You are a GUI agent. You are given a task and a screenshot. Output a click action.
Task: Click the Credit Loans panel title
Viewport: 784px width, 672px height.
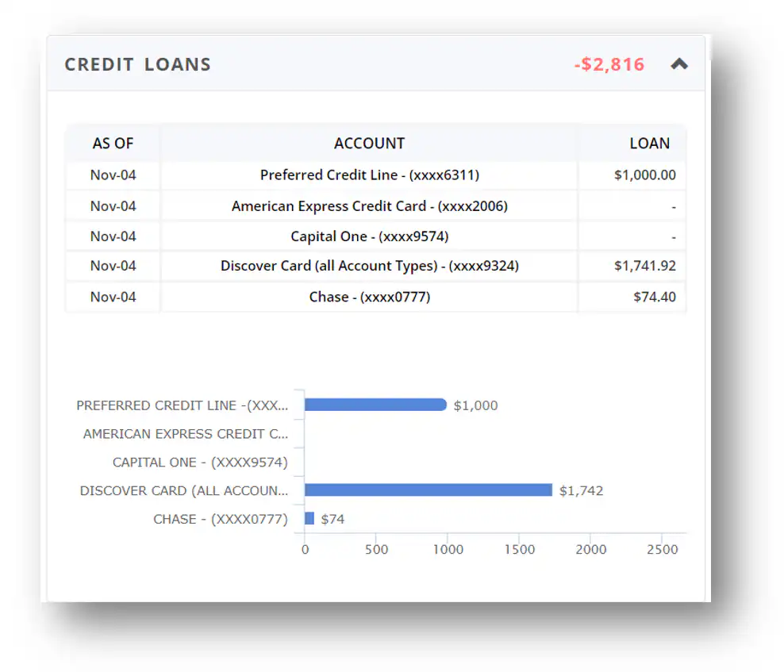(137, 64)
